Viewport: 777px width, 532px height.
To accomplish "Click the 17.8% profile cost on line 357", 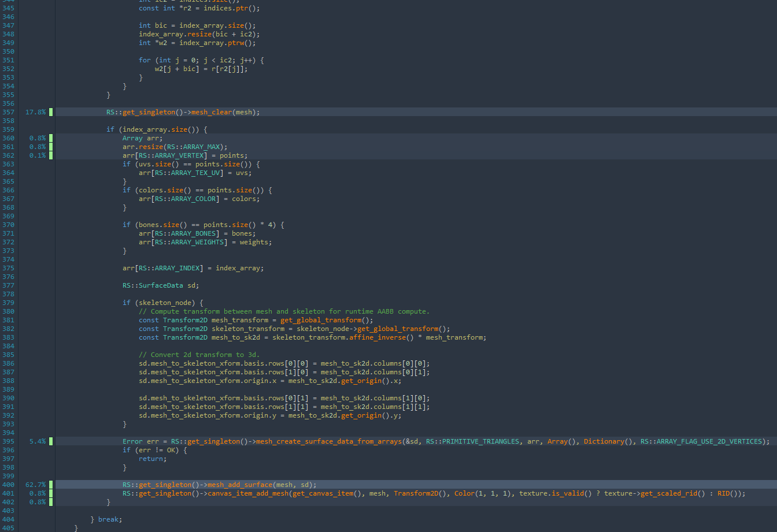I will tap(35, 112).
